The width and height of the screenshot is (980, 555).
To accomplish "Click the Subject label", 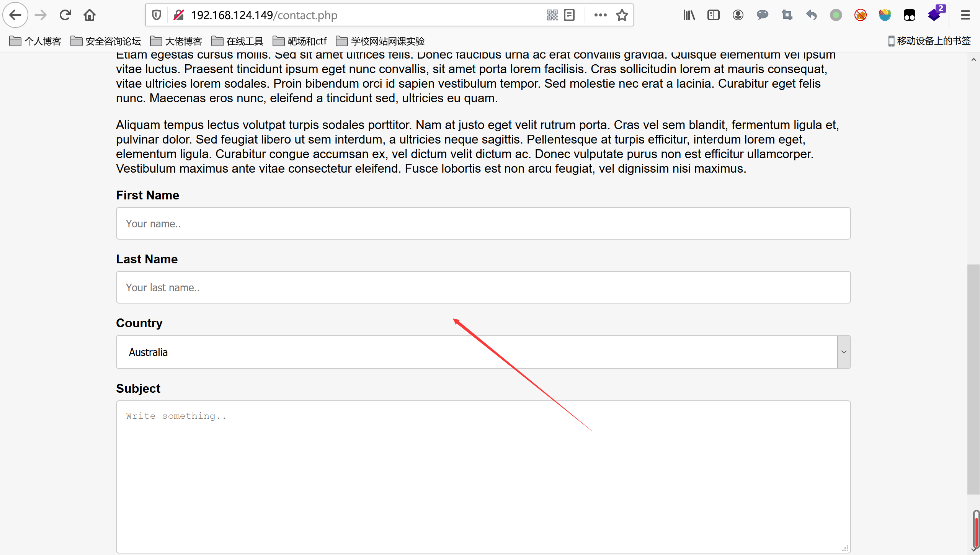I will click(138, 388).
